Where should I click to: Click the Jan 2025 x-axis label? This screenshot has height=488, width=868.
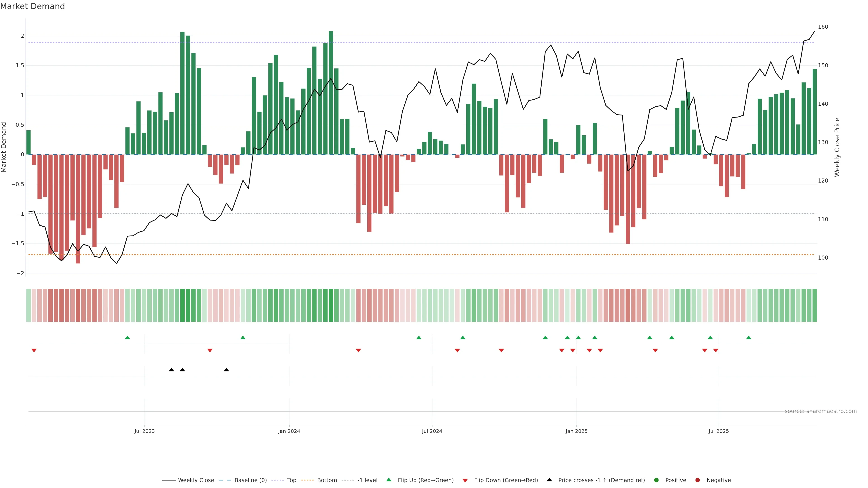[576, 431]
